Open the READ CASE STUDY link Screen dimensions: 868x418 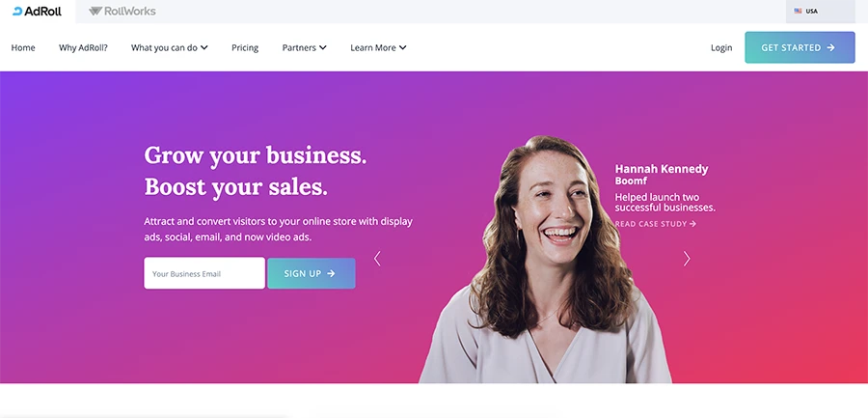pos(656,224)
